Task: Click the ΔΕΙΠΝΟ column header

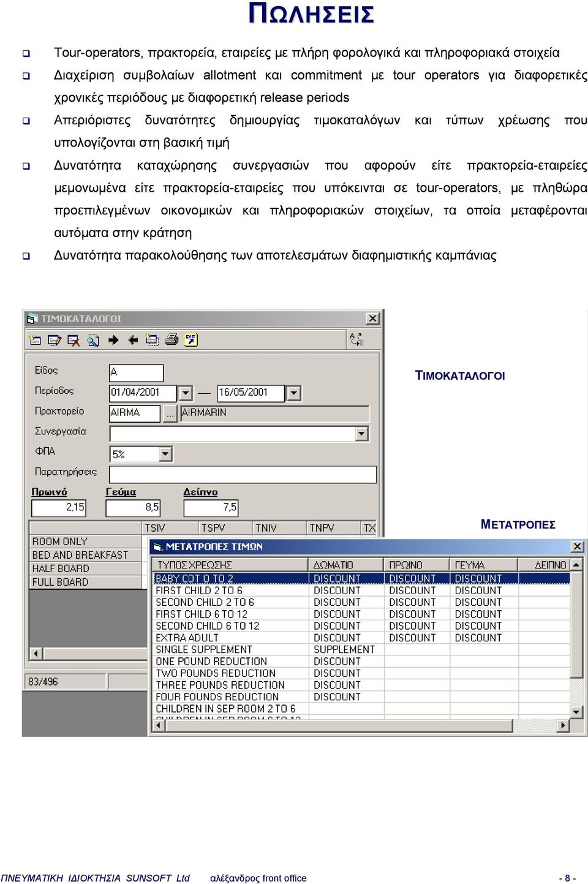Action: (545, 565)
